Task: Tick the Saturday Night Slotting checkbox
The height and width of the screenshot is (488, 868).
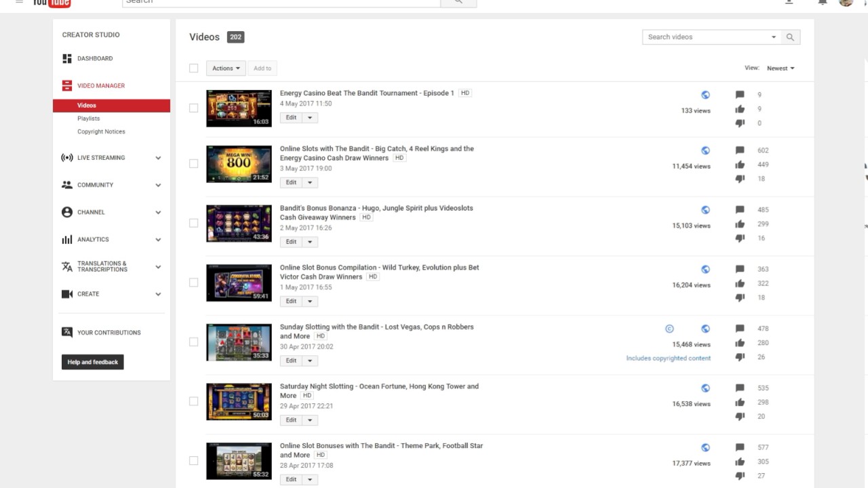Action: click(194, 401)
